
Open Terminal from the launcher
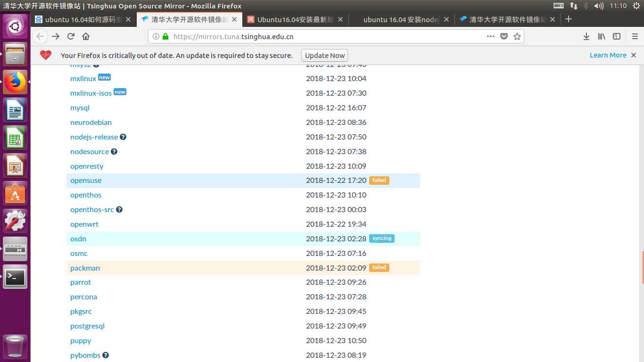click(16, 276)
